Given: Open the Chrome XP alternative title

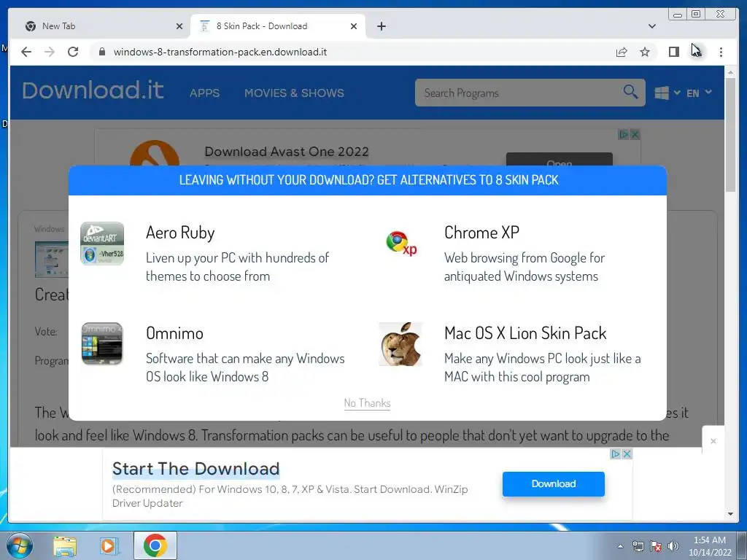Looking at the screenshot, I should 481,233.
